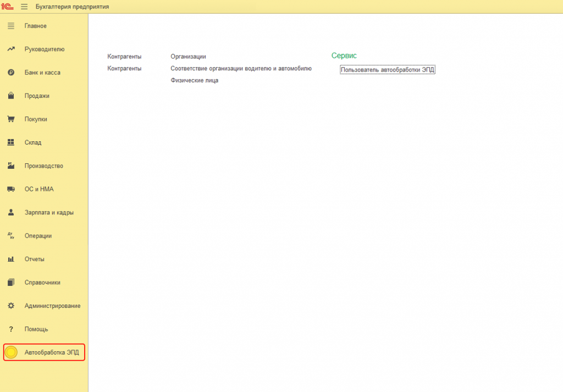Screen dimensions: 563x392
Task: Open Зарплата и кадры person icon
Action: point(11,213)
